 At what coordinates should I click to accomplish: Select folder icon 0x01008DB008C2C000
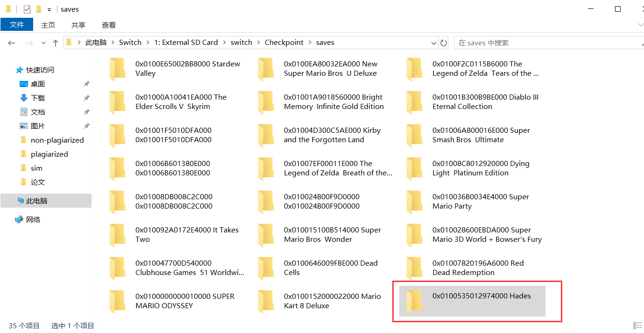coord(117,202)
